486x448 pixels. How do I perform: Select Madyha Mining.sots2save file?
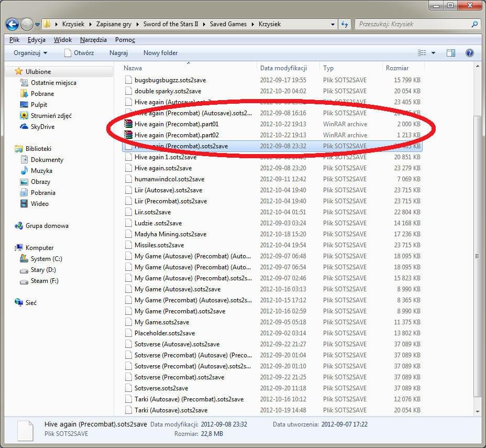[272, 234]
